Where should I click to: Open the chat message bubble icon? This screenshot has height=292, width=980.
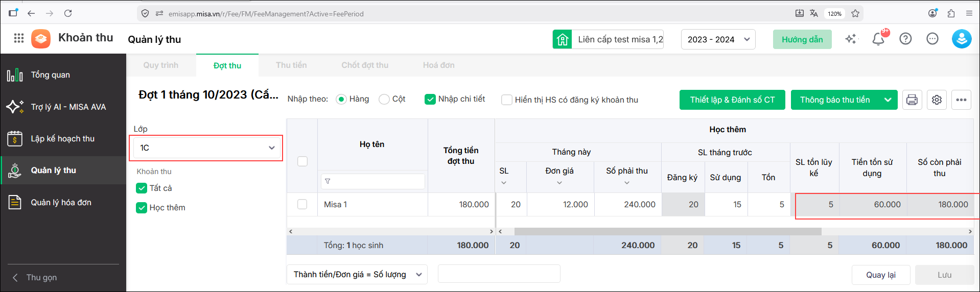(932, 39)
